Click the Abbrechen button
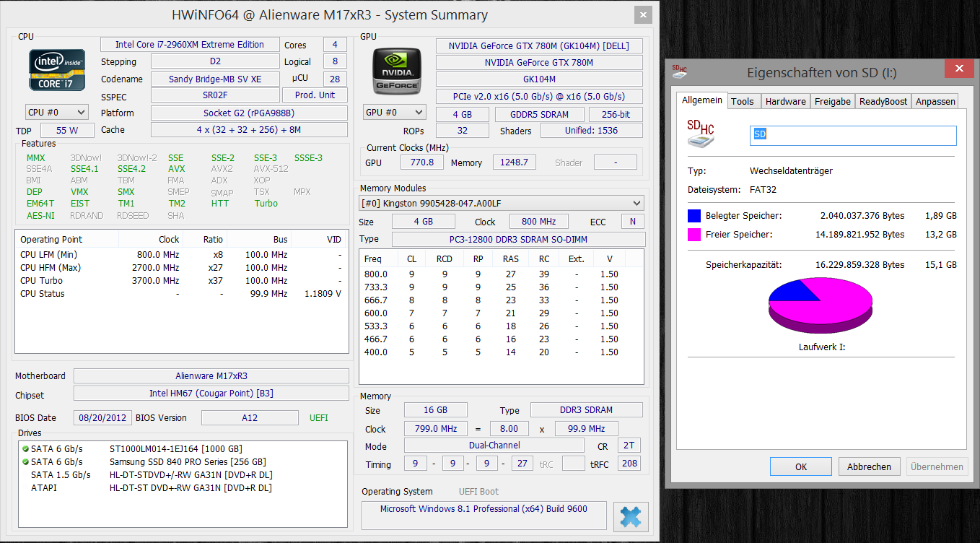Viewport: 980px width, 543px height. click(869, 466)
